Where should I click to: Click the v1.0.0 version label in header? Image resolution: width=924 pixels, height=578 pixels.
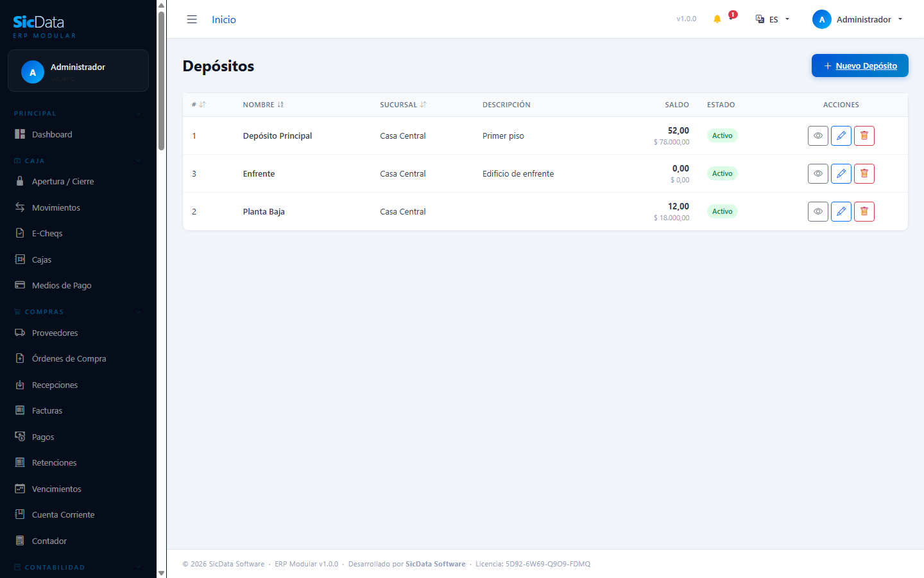(686, 19)
